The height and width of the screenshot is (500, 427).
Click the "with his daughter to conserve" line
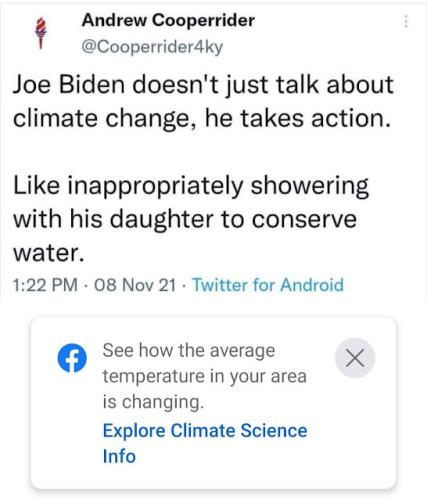coord(185,219)
